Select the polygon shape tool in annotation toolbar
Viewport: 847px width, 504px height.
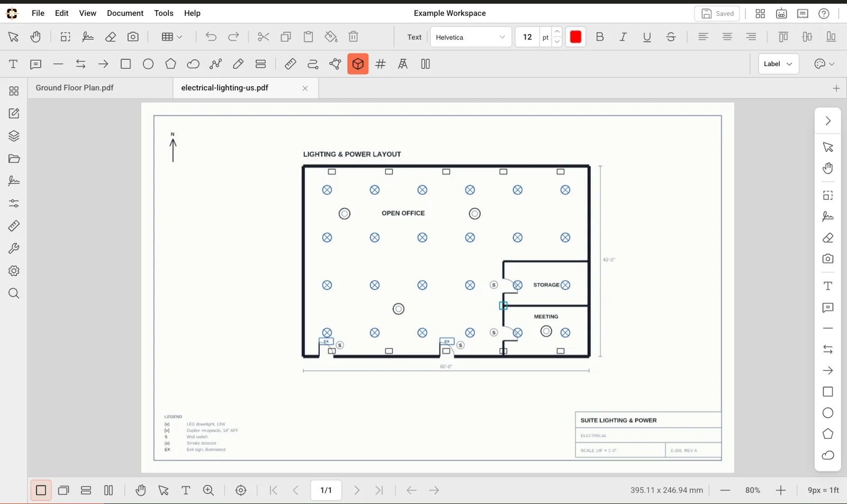click(x=170, y=64)
